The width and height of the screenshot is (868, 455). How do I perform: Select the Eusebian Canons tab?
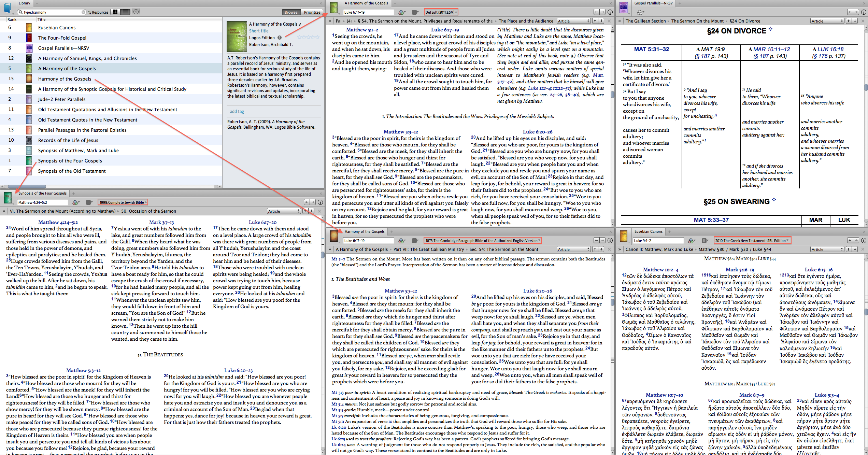pyautogui.click(x=648, y=231)
